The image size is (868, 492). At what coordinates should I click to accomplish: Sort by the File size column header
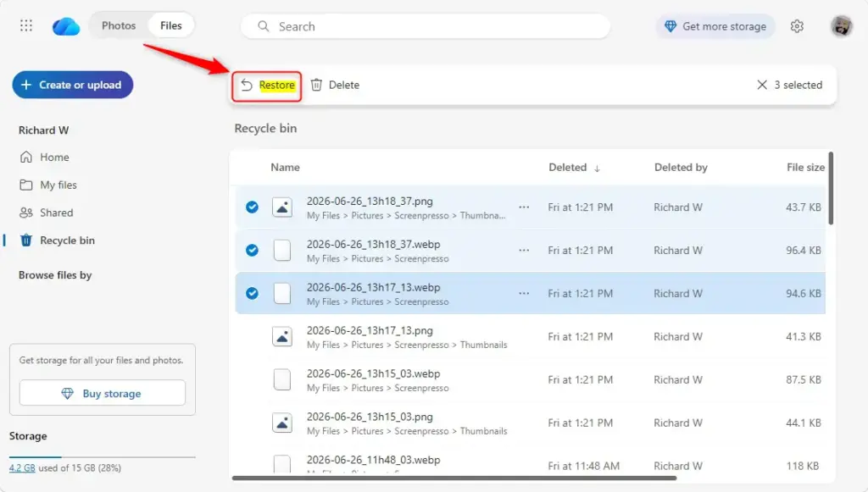[x=805, y=167]
